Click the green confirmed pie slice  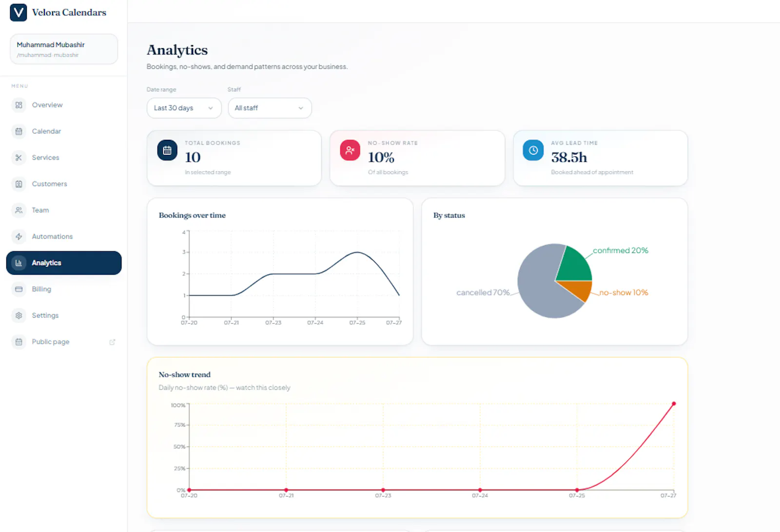pos(575,266)
